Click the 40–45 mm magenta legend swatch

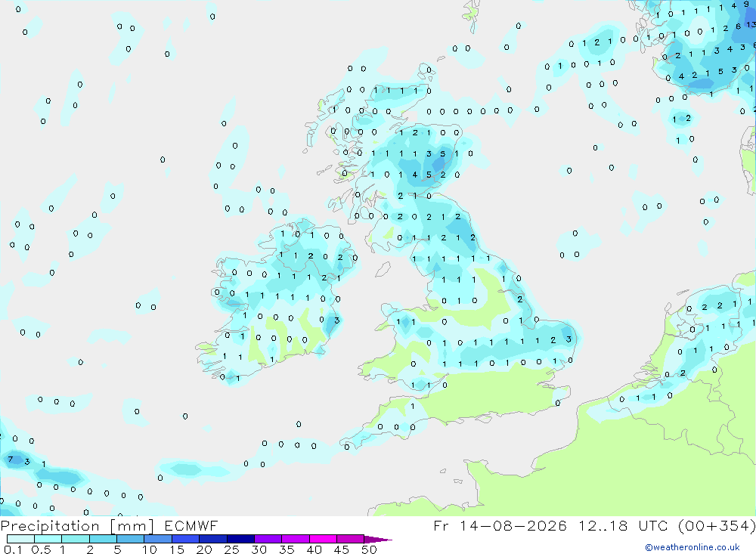pyautogui.click(x=323, y=539)
